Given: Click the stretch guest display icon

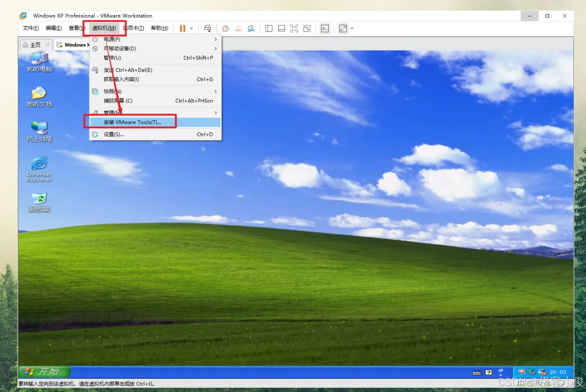Looking at the screenshot, I should pos(343,29).
